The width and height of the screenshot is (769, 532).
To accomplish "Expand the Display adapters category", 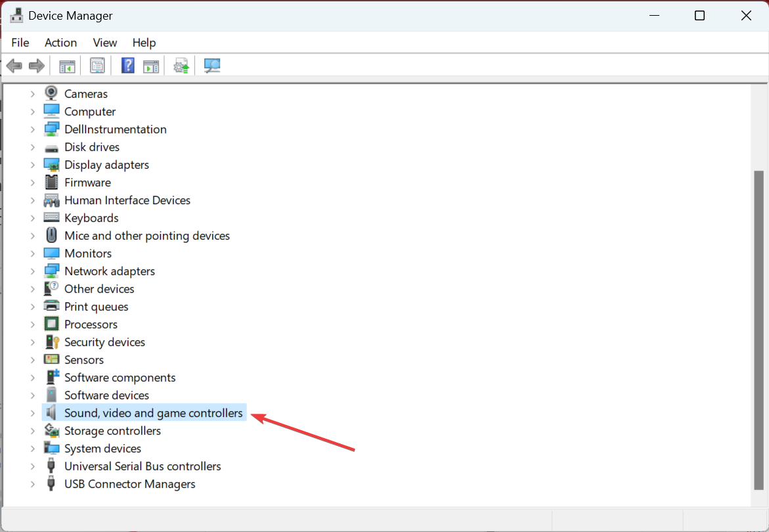I will click(x=32, y=165).
